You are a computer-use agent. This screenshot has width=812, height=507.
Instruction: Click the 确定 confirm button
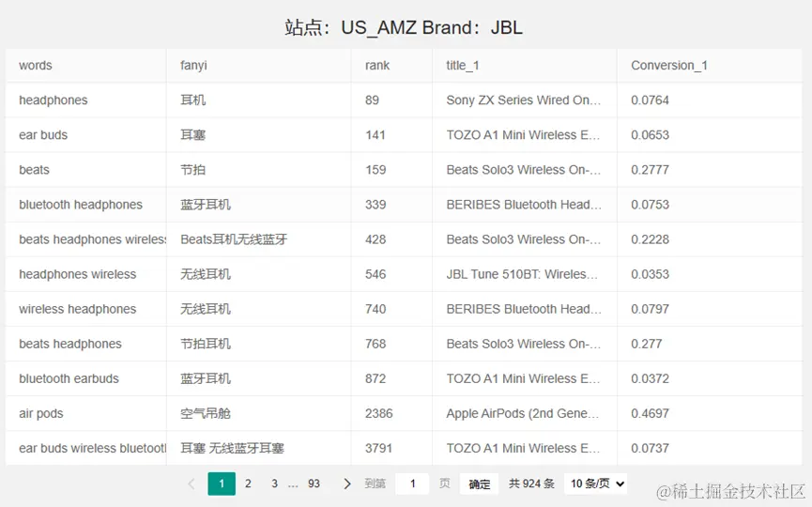click(x=480, y=484)
